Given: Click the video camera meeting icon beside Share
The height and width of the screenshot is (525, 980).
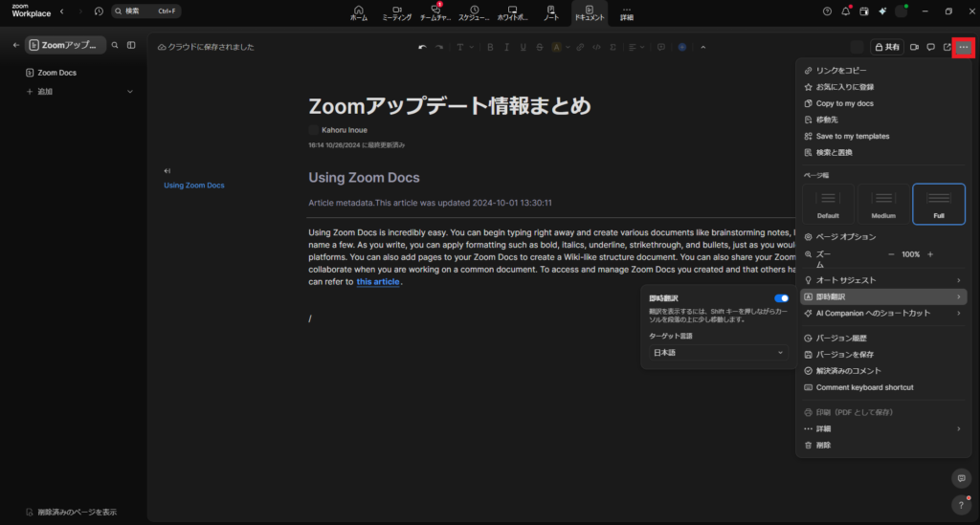Looking at the screenshot, I should 914,47.
